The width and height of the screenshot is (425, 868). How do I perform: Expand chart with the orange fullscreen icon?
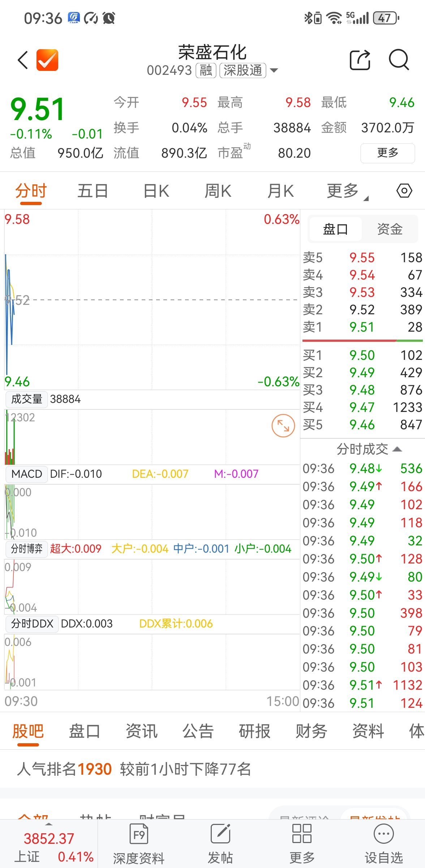tap(283, 426)
